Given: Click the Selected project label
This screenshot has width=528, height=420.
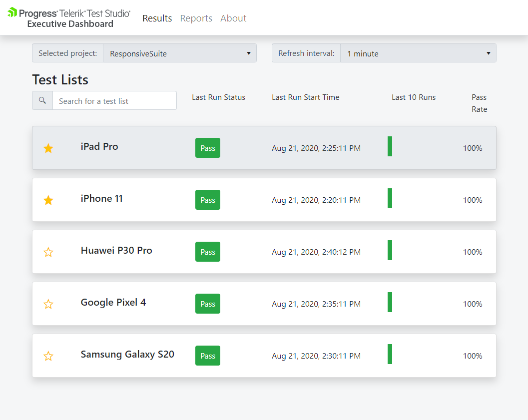Looking at the screenshot, I should point(67,53).
